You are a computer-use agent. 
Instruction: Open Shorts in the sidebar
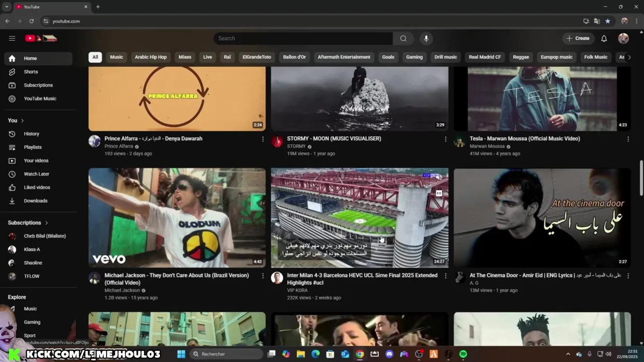pos(38,72)
